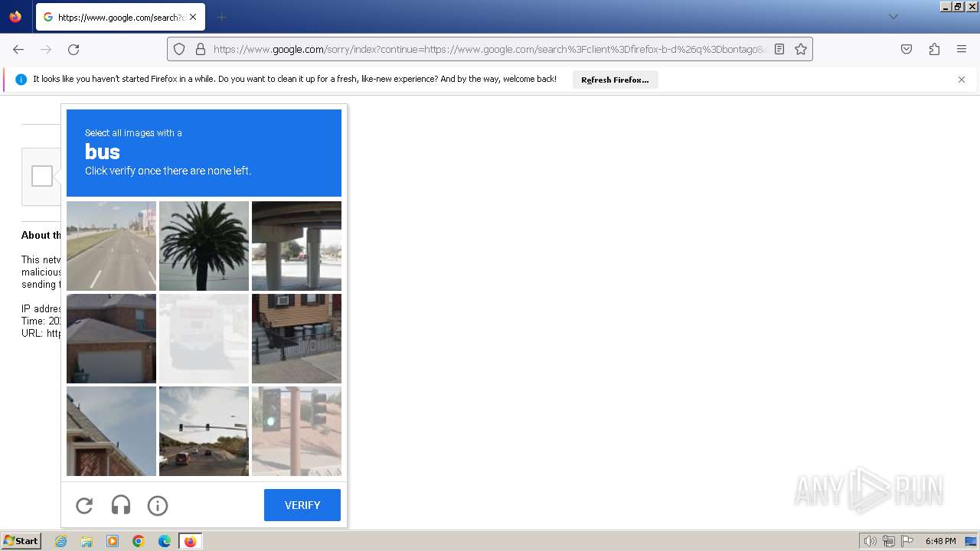Show site security padlock info
Image resolution: width=980 pixels, height=551 pixels.
pos(201,49)
